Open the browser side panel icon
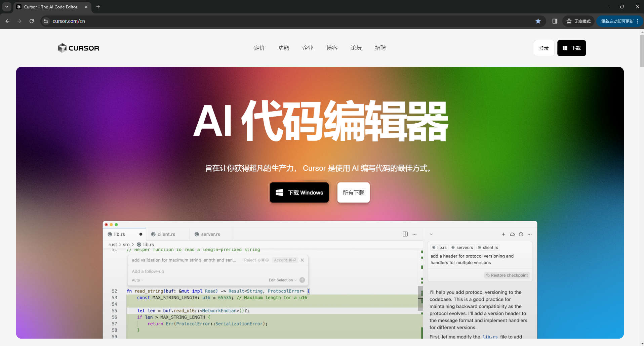Screen dimensions: 644x346 (555, 21)
